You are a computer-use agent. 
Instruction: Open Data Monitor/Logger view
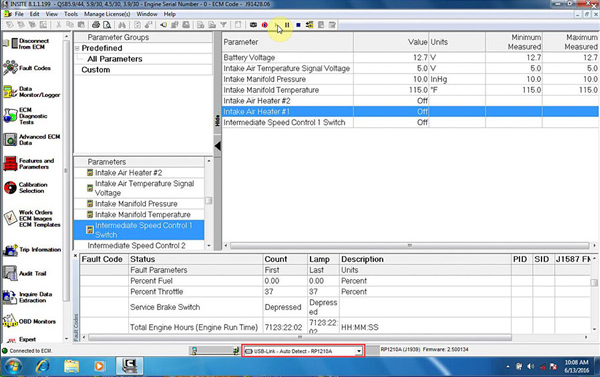(31, 92)
